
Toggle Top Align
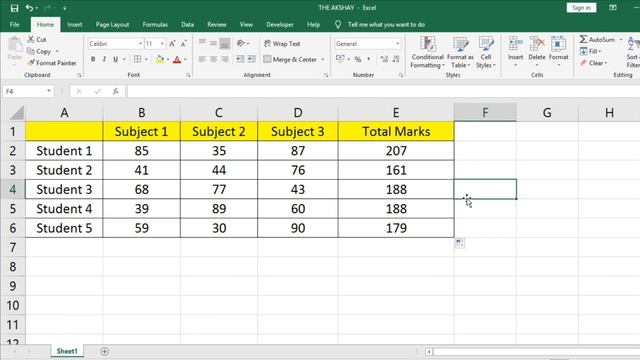[202, 42]
